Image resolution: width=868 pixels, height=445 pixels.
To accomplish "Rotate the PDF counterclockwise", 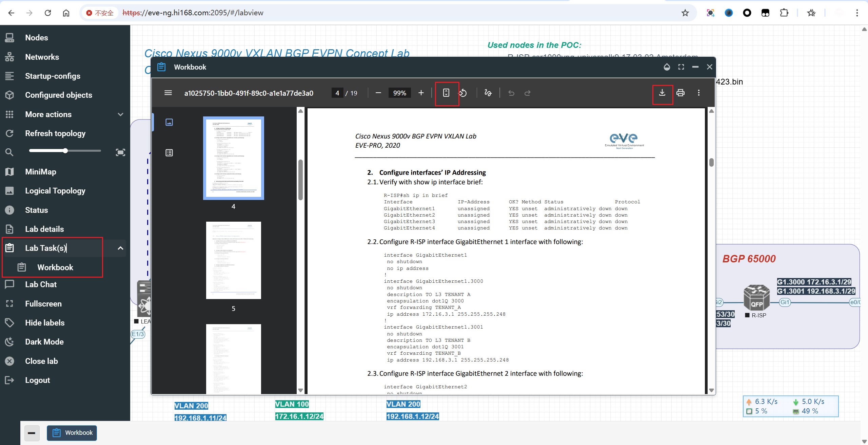I will [463, 93].
